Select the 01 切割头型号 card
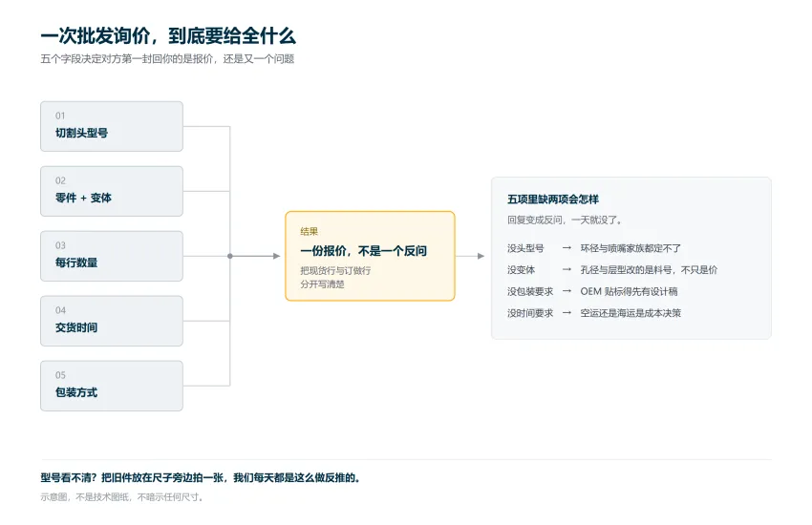Viewport: 812px width, 525px height. pyautogui.click(x=112, y=126)
